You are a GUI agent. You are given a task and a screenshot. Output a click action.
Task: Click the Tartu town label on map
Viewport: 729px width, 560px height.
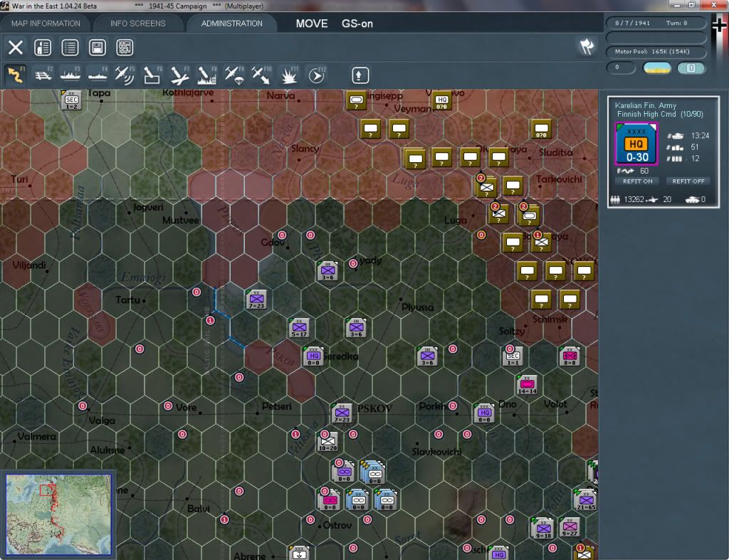pyautogui.click(x=127, y=300)
